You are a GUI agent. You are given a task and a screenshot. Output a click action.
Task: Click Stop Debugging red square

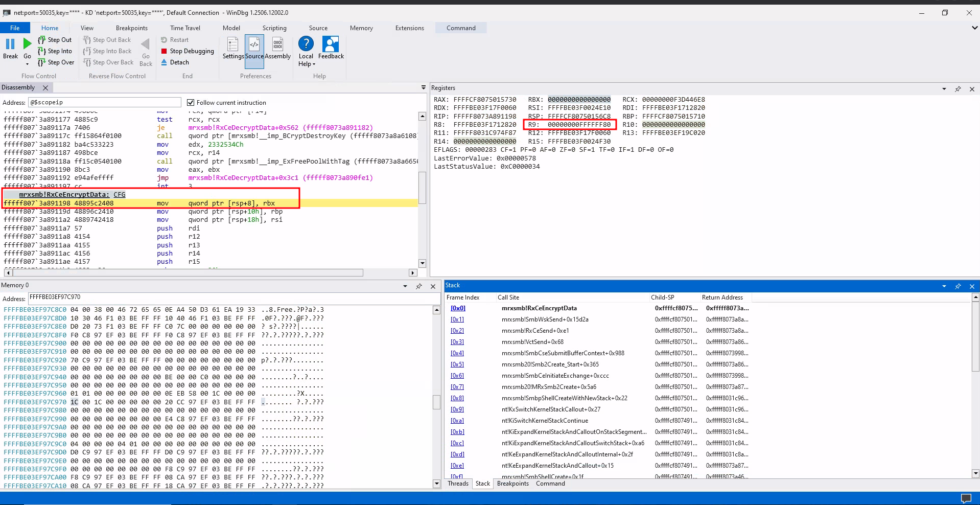(164, 51)
